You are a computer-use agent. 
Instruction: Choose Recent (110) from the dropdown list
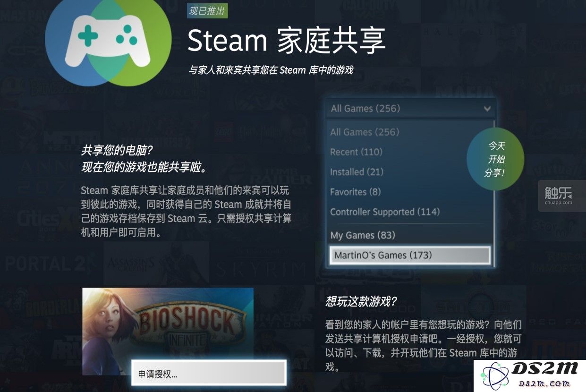click(356, 152)
